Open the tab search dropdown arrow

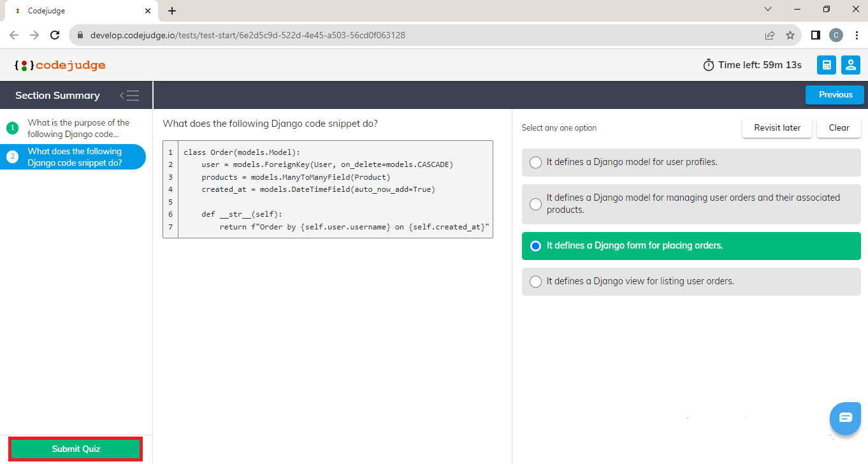pos(768,9)
